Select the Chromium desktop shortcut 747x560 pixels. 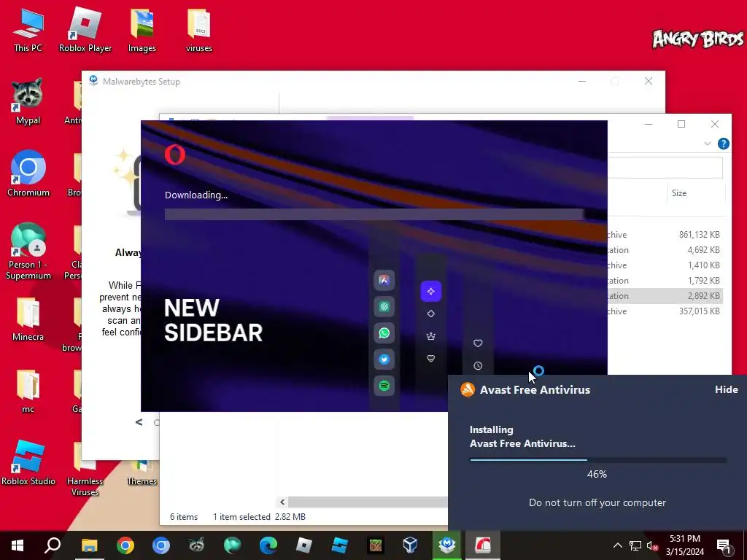pyautogui.click(x=28, y=174)
